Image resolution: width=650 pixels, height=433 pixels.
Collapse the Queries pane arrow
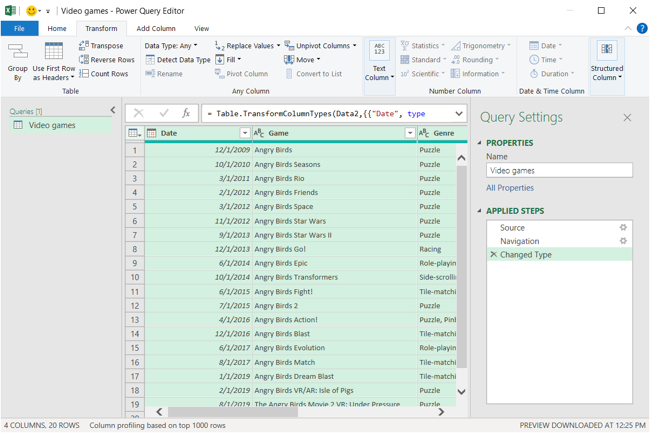pos(113,110)
